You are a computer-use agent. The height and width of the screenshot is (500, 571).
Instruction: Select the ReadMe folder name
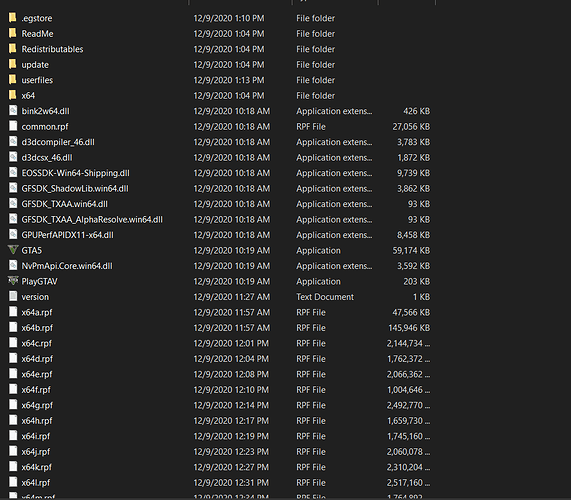coord(37,34)
